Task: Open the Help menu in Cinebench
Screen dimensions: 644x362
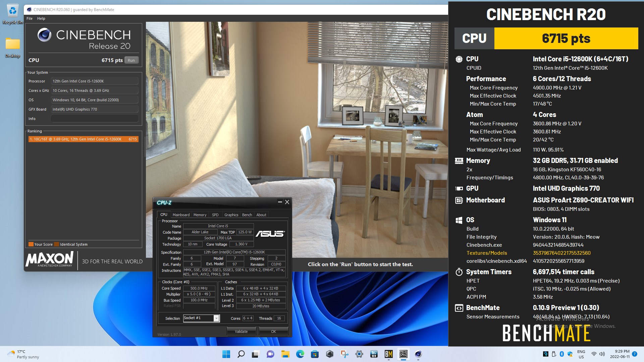Action: pos(41,18)
